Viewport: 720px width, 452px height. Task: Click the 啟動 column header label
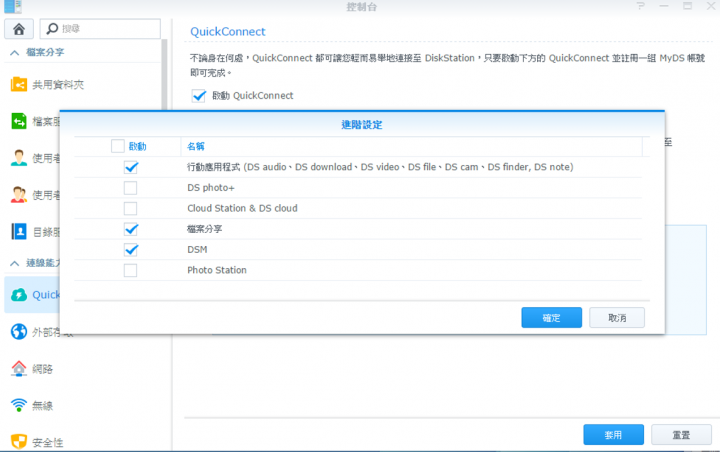point(137,147)
